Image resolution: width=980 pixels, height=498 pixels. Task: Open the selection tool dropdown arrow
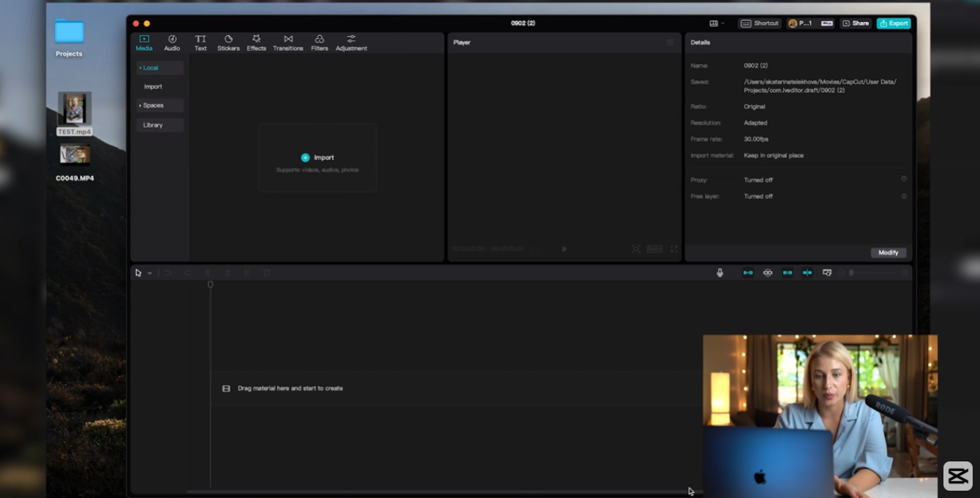[x=149, y=273]
